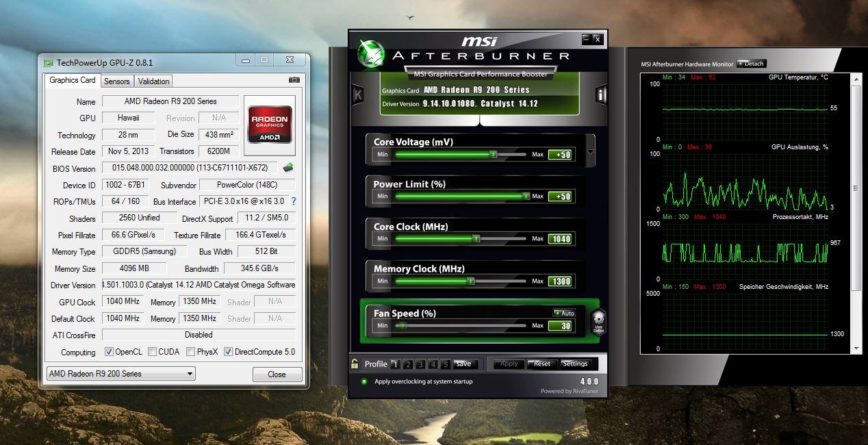Switch to the Sensors tab
The width and height of the screenshot is (868, 445).
tap(116, 81)
